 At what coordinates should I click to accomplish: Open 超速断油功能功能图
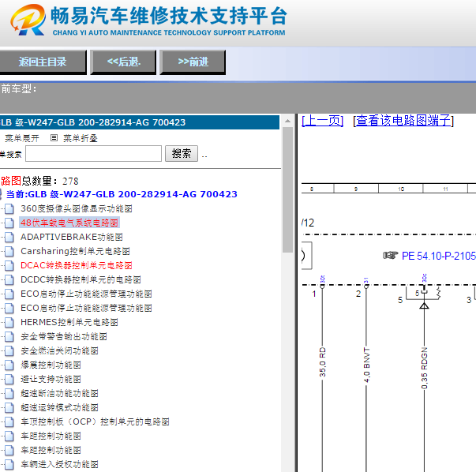(x=59, y=393)
